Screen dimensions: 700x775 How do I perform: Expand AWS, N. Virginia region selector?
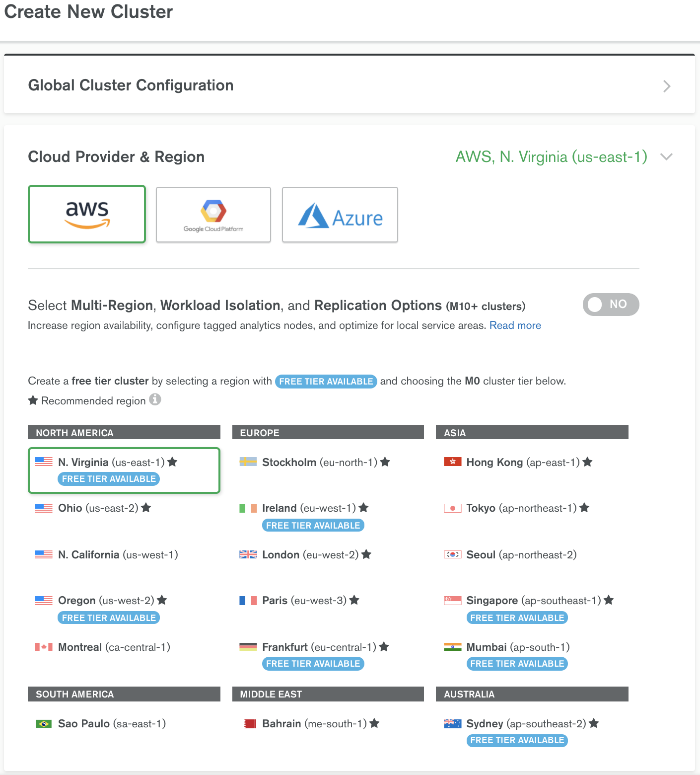(551, 157)
